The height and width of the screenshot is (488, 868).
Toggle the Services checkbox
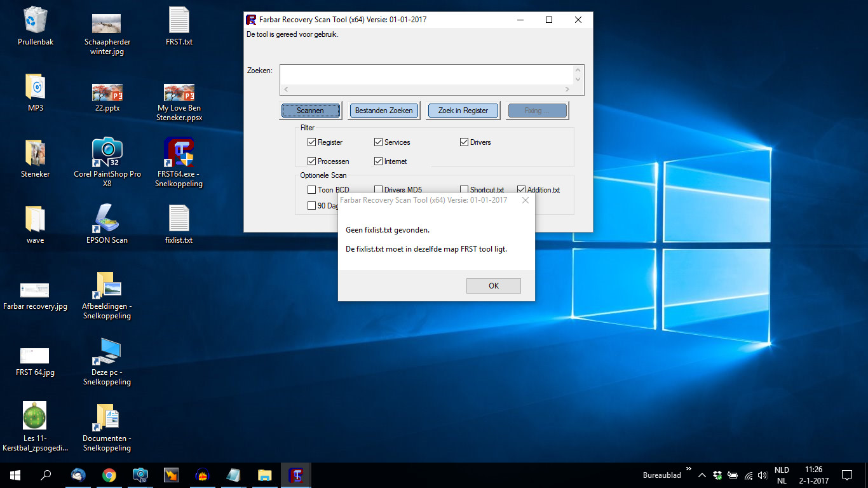[x=379, y=142]
